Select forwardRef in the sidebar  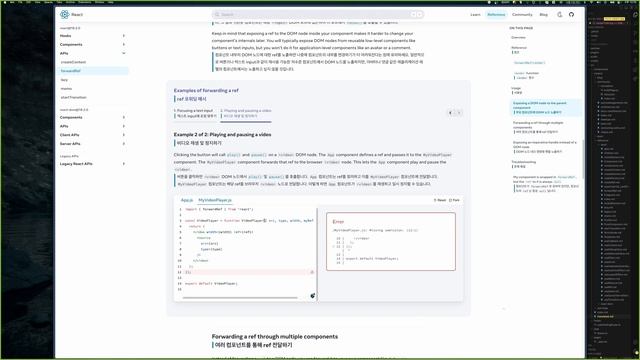(x=93, y=71)
